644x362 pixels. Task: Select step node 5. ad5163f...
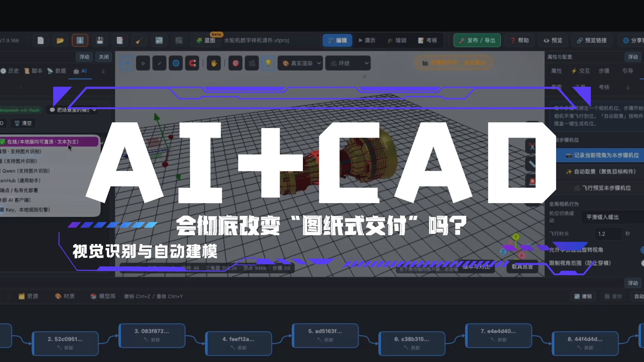pos(325,336)
